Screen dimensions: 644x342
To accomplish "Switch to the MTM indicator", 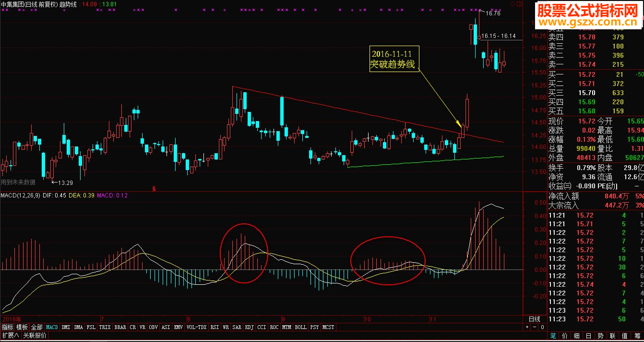I will tap(287, 327).
